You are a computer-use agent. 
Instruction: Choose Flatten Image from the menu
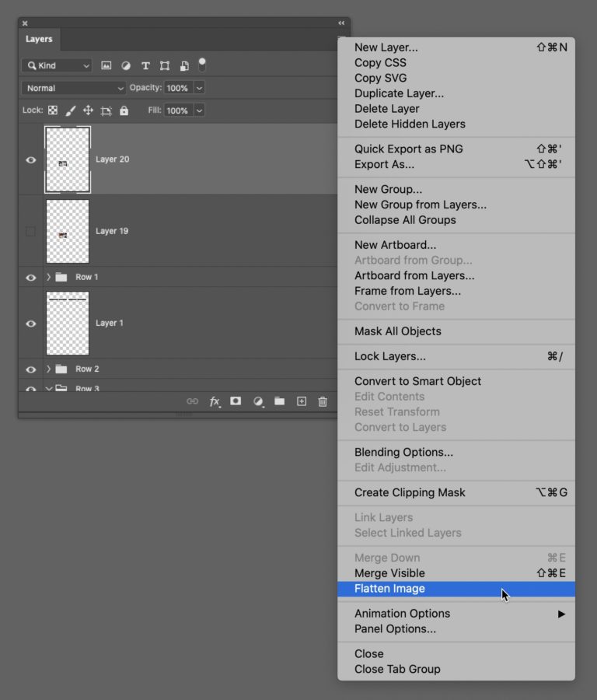pyautogui.click(x=389, y=589)
